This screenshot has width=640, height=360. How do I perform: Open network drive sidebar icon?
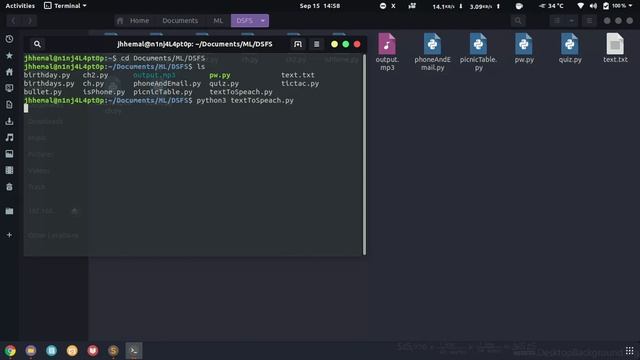click(x=9, y=211)
